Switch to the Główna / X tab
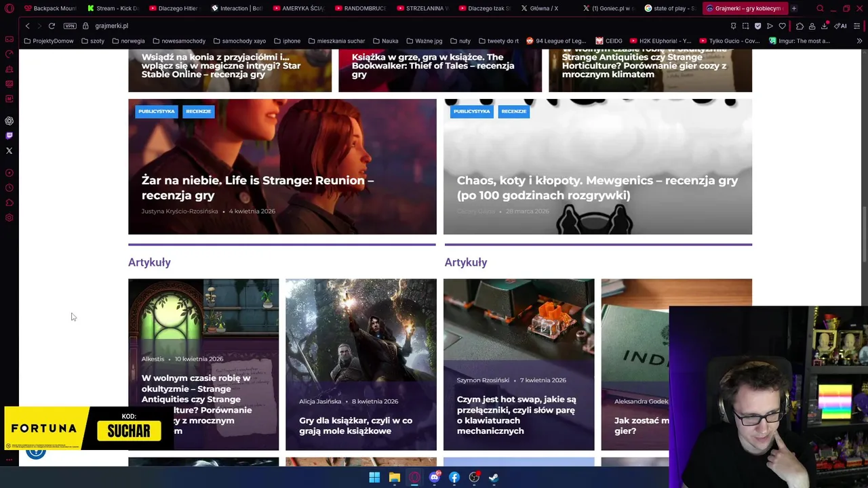Image resolution: width=868 pixels, height=488 pixels. click(x=546, y=8)
